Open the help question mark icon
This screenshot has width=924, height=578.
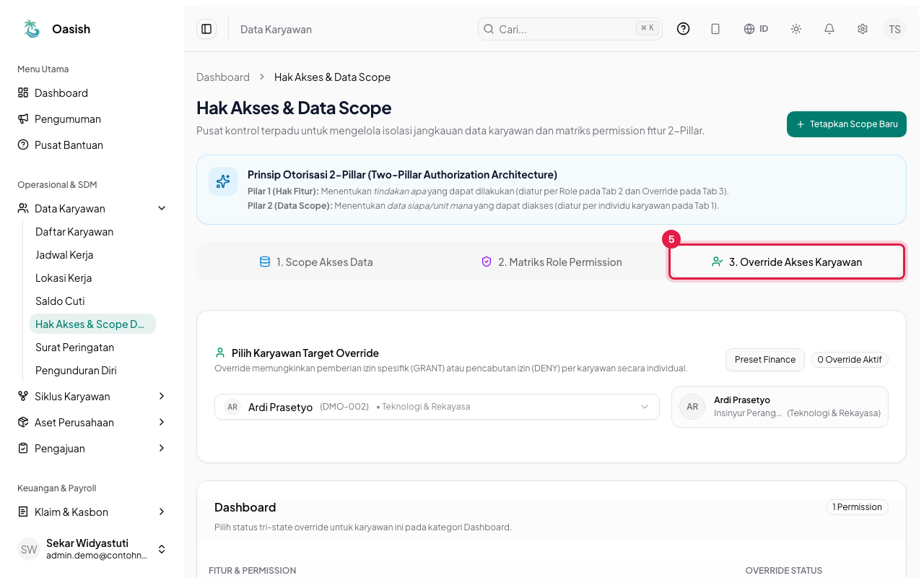point(683,29)
